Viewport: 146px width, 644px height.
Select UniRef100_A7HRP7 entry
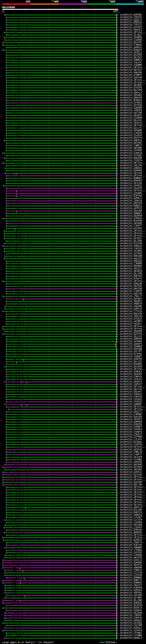click(x=131, y=75)
